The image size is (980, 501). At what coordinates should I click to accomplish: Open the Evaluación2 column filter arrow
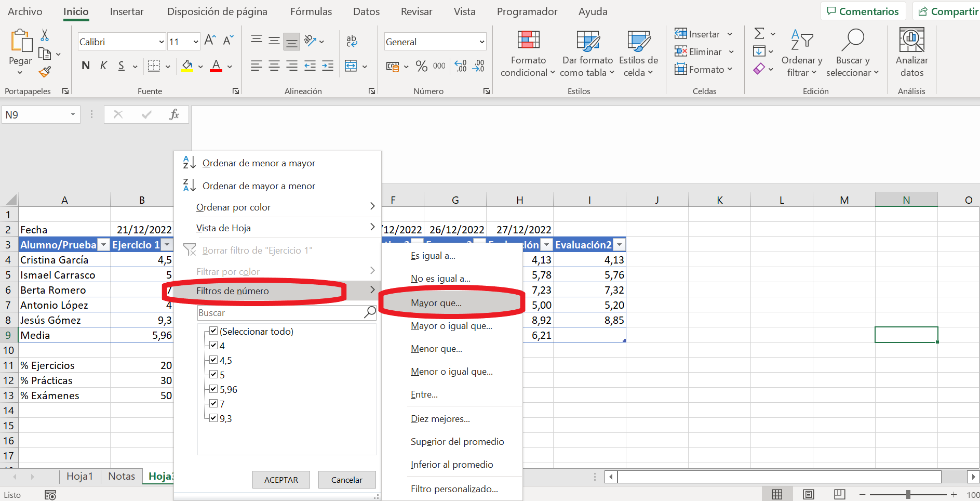click(620, 245)
